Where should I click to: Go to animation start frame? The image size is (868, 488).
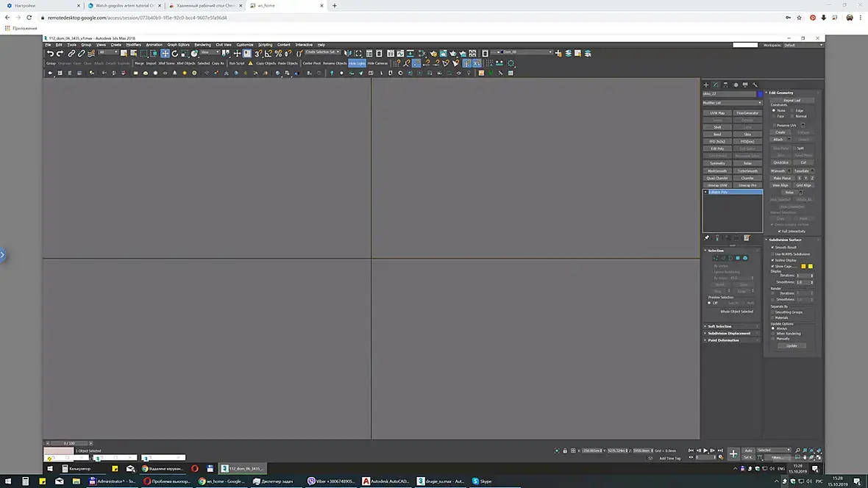(691, 451)
